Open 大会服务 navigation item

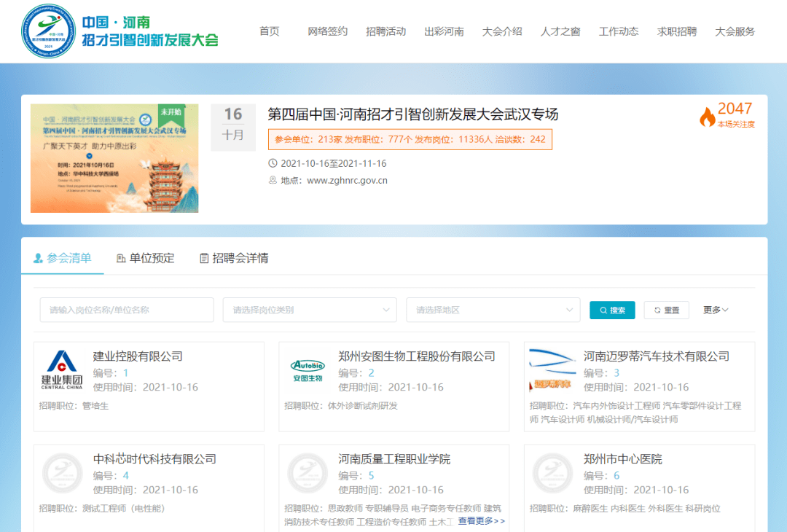click(735, 31)
